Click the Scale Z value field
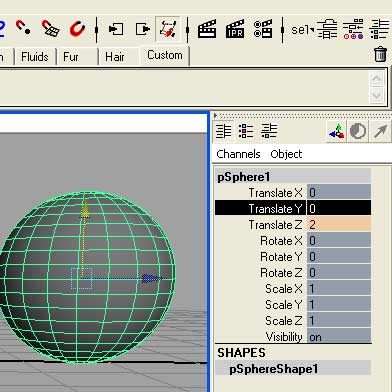 (x=339, y=320)
